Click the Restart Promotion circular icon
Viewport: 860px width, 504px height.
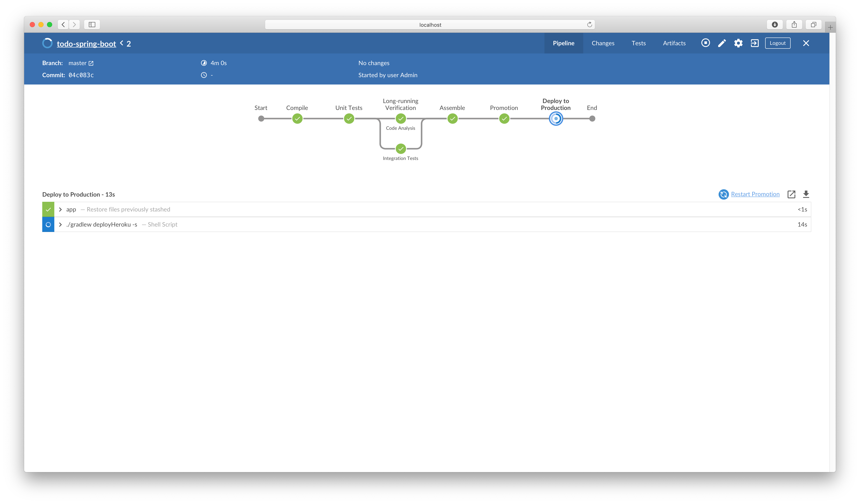723,194
